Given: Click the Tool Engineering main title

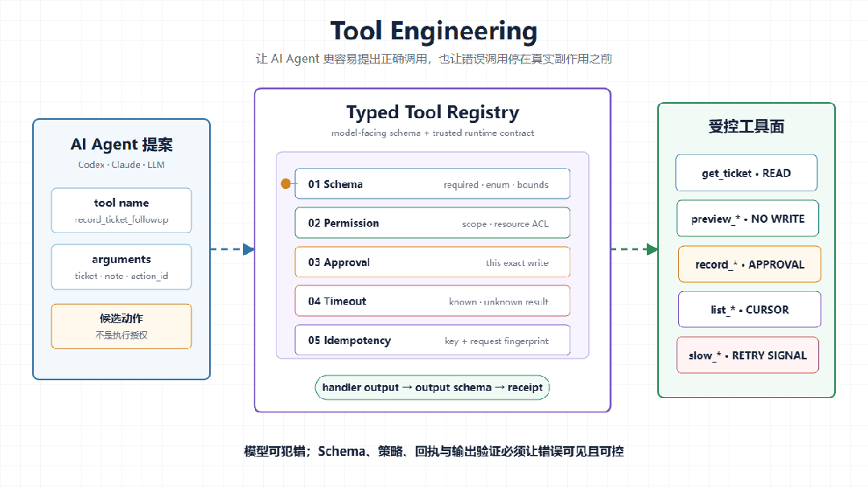Looking at the screenshot, I should [434, 31].
